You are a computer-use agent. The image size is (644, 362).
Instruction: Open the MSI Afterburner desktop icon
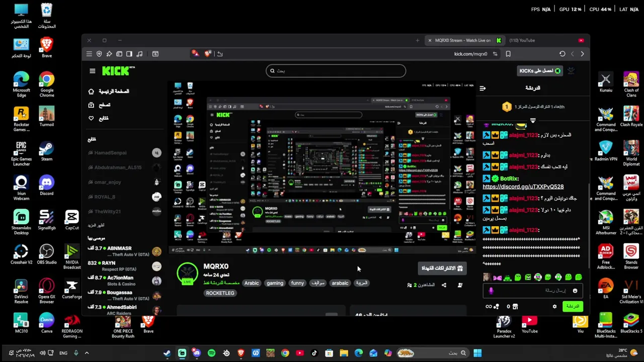(x=606, y=222)
